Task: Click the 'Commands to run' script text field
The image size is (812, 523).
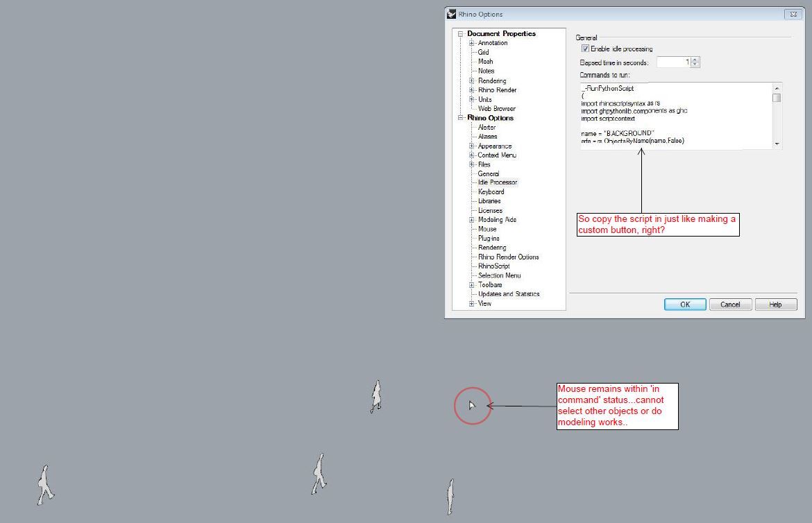Action: (x=673, y=114)
